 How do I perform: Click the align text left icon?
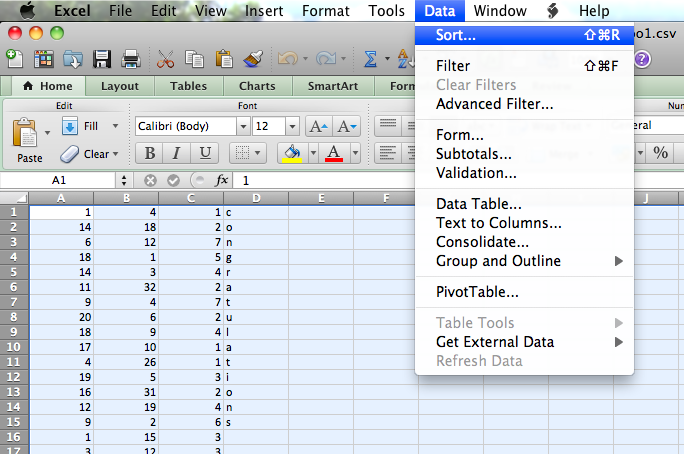click(387, 153)
